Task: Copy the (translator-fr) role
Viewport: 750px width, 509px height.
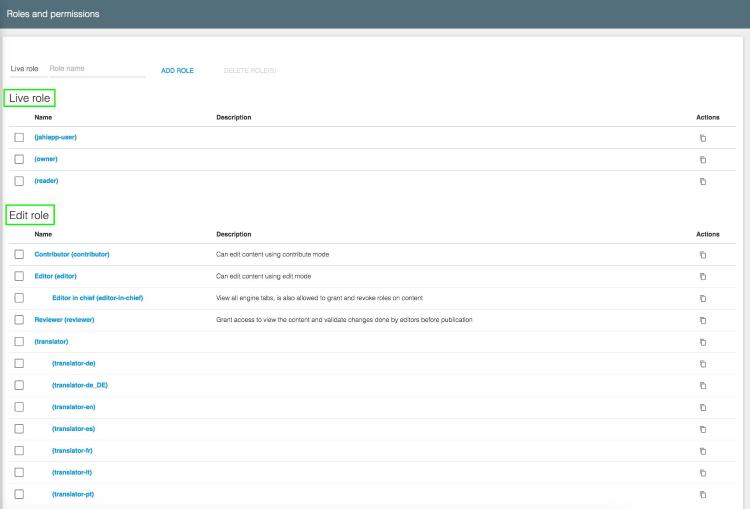Action: click(x=703, y=451)
